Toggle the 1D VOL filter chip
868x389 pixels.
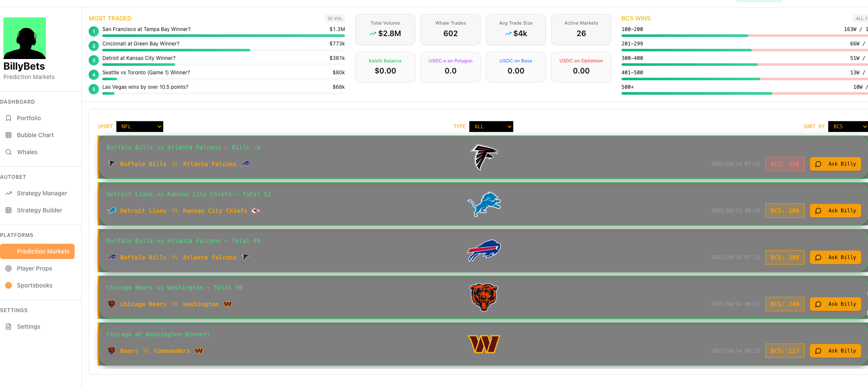tap(335, 19)
